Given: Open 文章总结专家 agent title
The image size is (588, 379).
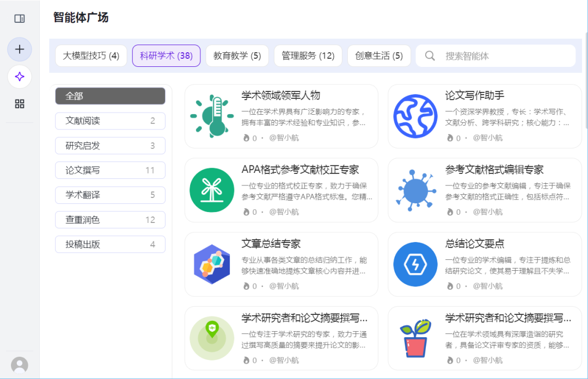Looking at the screenshot, I should [271, 244].
